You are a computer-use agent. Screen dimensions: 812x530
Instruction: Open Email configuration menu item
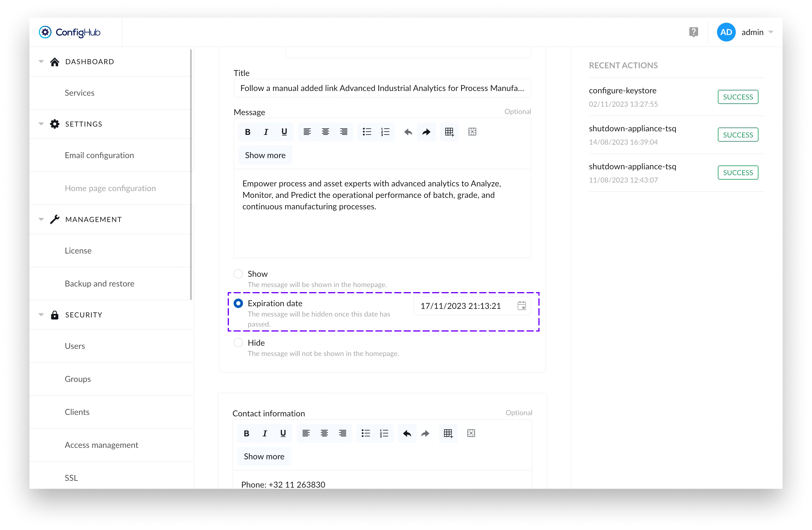99,155
